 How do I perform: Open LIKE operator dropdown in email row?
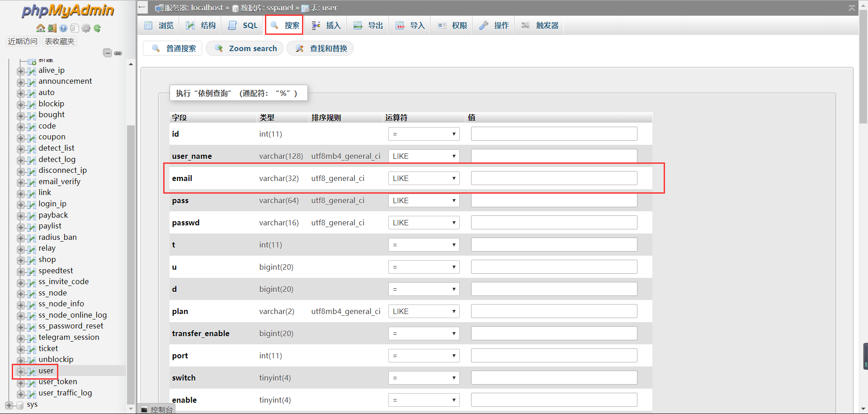pyautogui.click(x=424, y=178)
